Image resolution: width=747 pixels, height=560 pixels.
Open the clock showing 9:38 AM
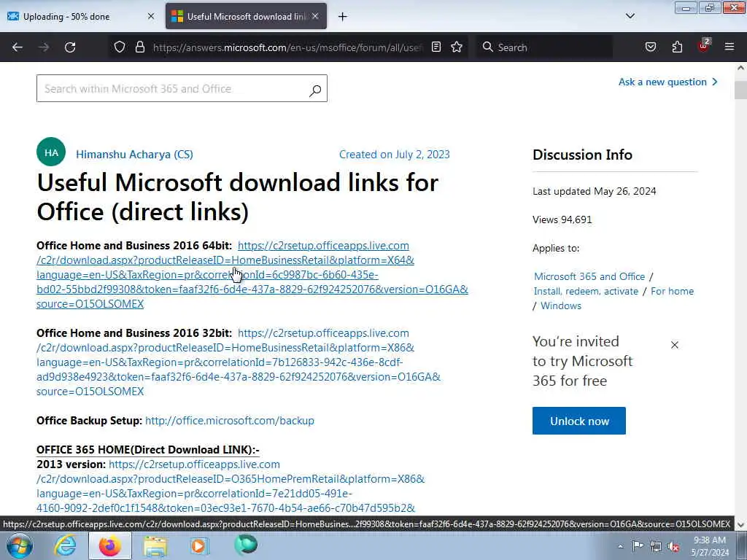710,546
